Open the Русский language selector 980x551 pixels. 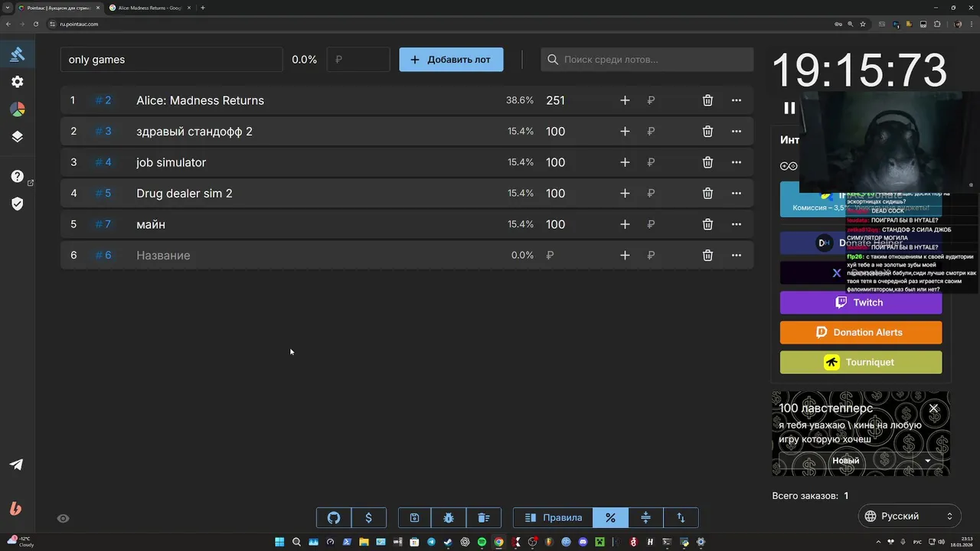point(911,517)
